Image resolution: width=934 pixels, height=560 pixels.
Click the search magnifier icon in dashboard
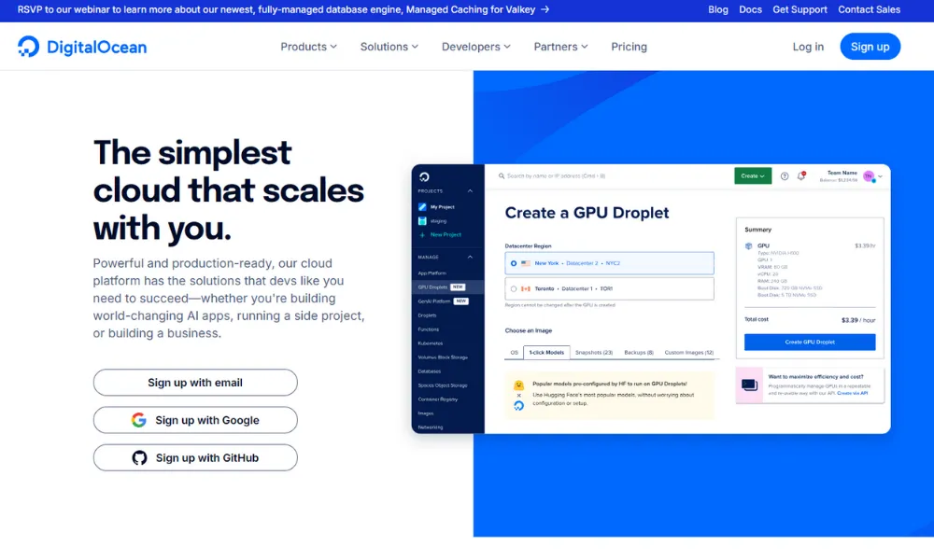point(501,175)
